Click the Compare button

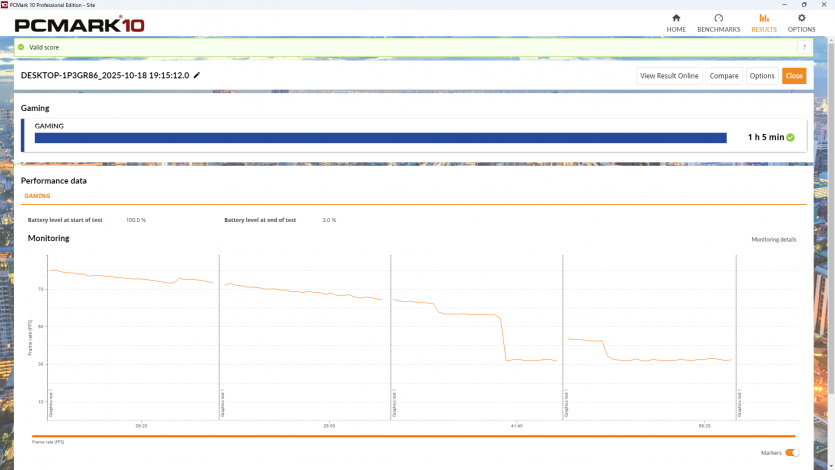(724, 76)
